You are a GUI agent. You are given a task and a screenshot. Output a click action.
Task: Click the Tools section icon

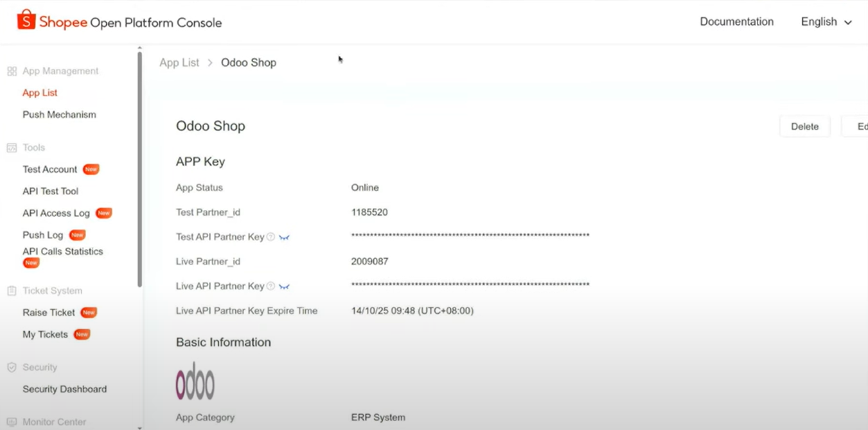click(x=12, y=148)
